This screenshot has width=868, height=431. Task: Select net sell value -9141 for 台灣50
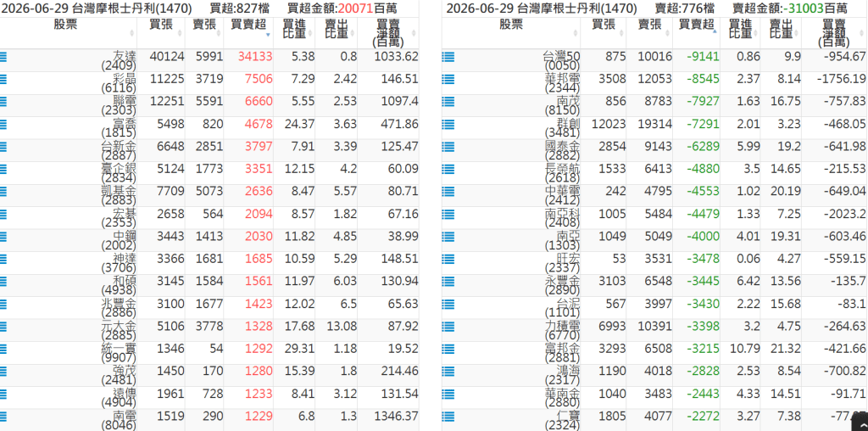[x=701, y=57]
